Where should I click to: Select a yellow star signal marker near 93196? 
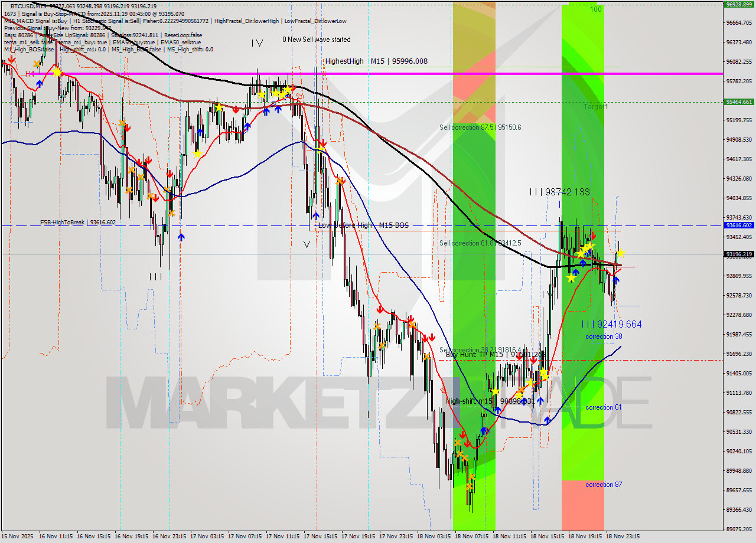pos(621,253)
